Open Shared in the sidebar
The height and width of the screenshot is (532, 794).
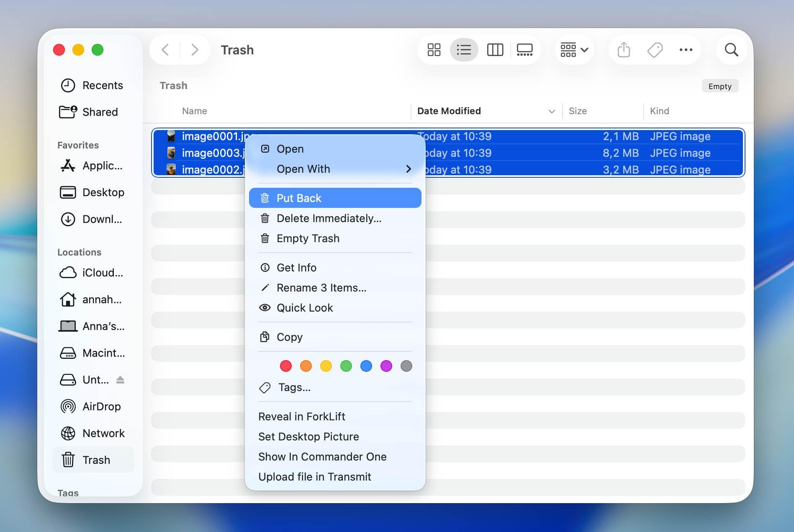93,112
